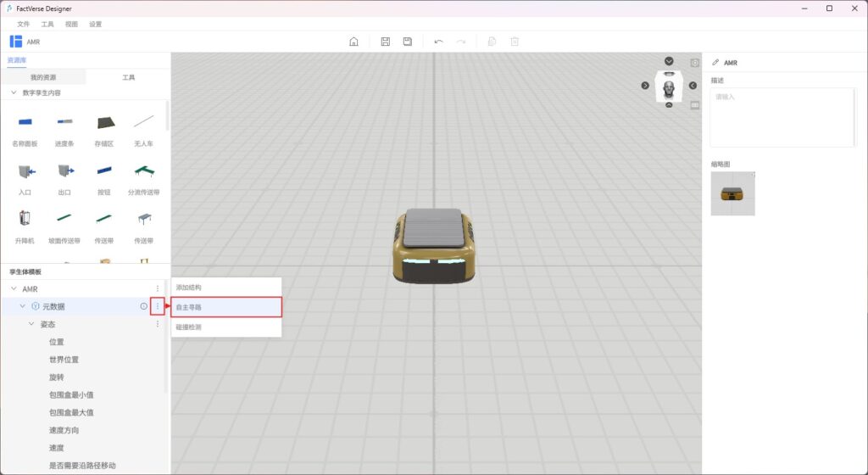868x475 pixels.
Task: Pick the 存储区 storage area resource
Action: click(x=104, y=124)
